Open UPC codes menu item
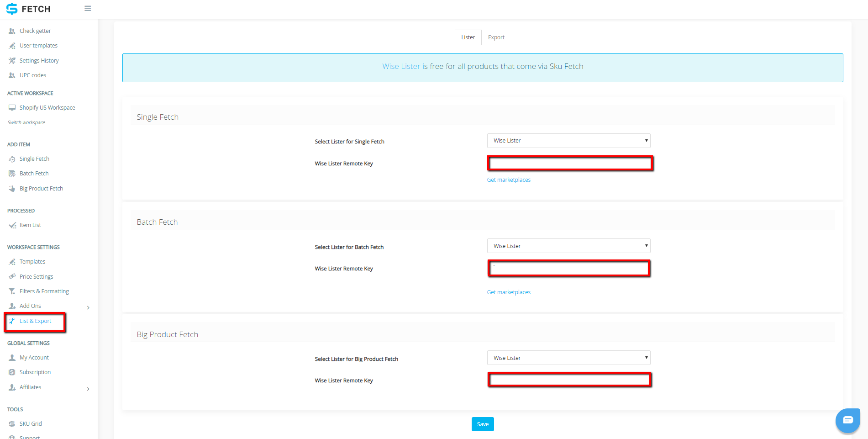The height and width of the screenshot is (439, 868). pyautogui.click(x=33, y=75)
